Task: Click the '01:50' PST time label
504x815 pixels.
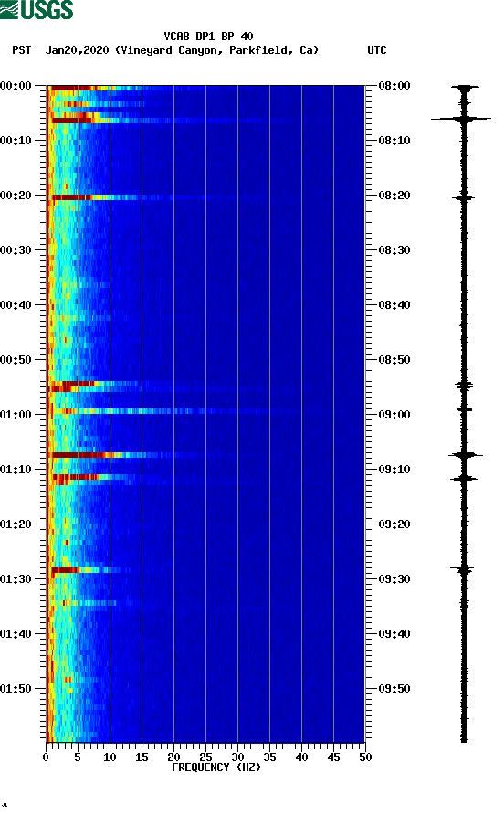Action: (x=16, y=689)
